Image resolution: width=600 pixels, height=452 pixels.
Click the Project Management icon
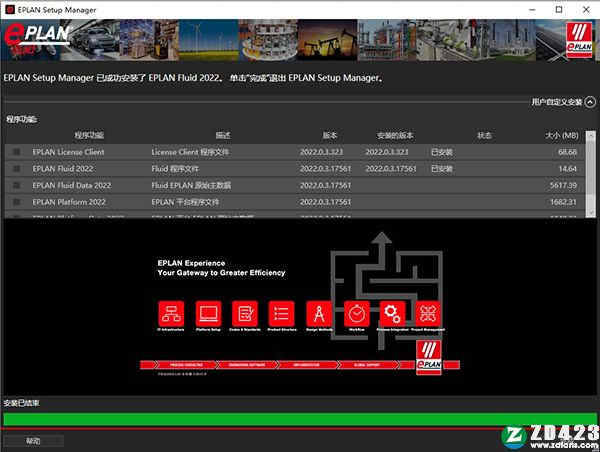click(x=429, y=312)
